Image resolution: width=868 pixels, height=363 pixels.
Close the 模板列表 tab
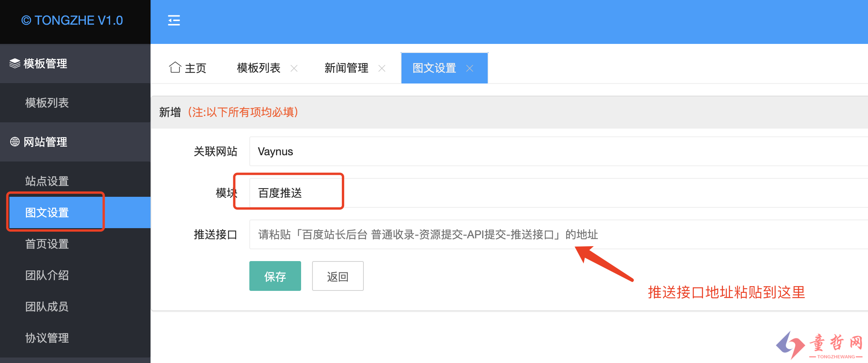pos(294,68)
